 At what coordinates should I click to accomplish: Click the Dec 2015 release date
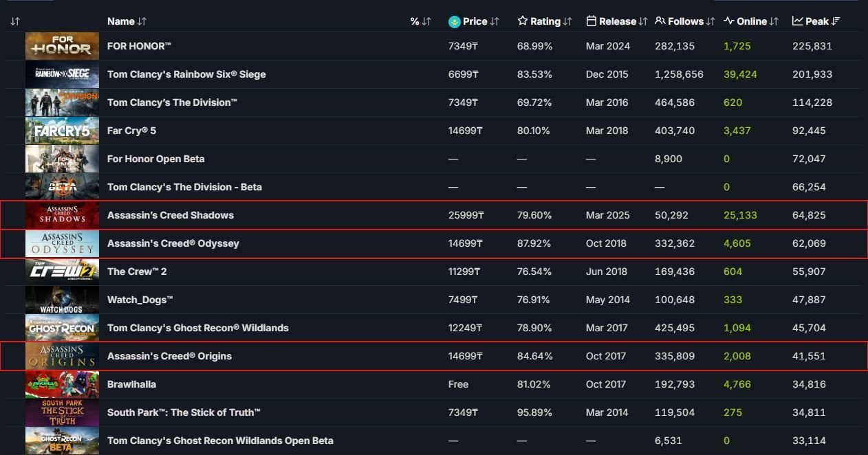coord(607,74)
